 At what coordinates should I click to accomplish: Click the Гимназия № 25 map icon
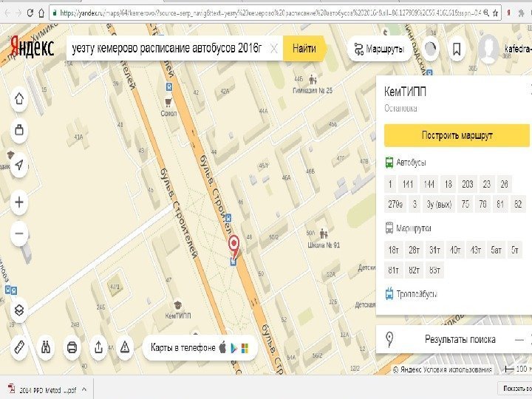tap(313, 80)
